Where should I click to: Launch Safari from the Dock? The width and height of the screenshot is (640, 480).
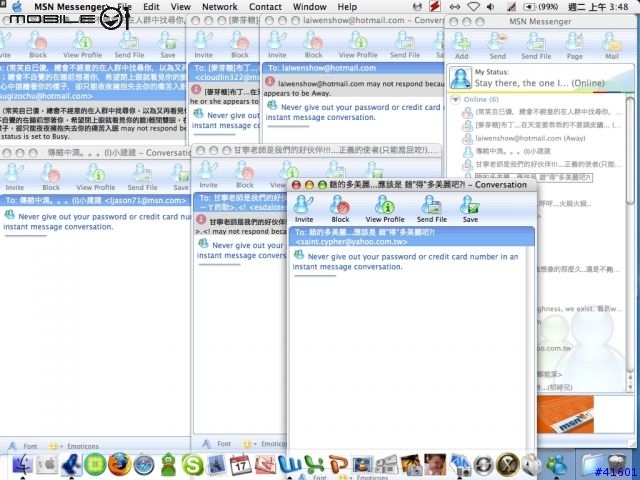(144, 465)
